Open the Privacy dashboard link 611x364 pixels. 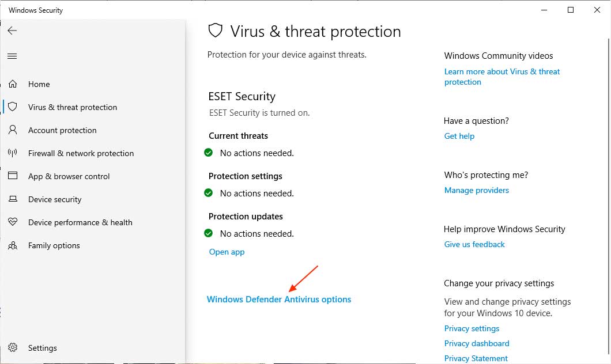pyautogui.click(x=477, y=343)
